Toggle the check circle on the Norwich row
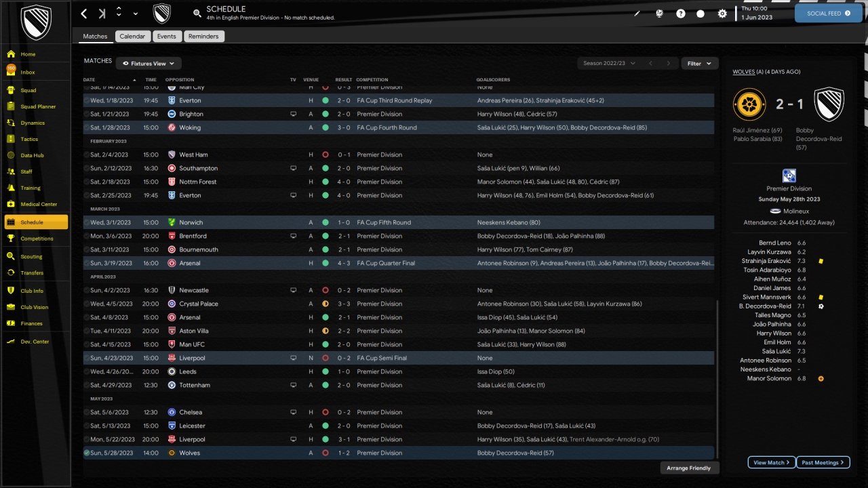This screenshot has width=868, height=488. 87,222
